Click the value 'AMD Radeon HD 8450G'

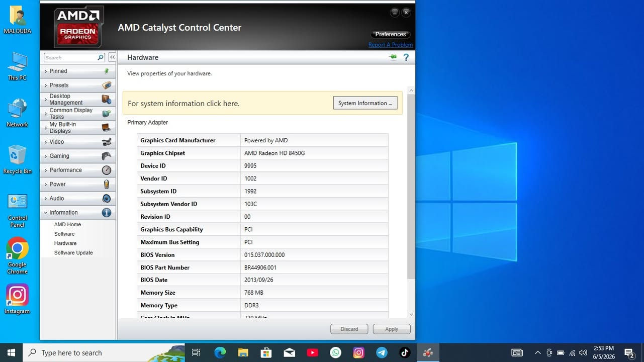tap(274, 153)
